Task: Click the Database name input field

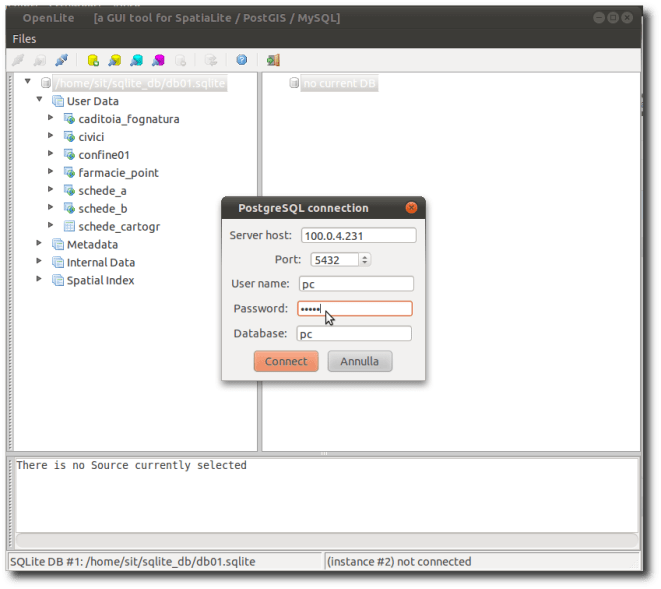Action: (x=354, y=333)
